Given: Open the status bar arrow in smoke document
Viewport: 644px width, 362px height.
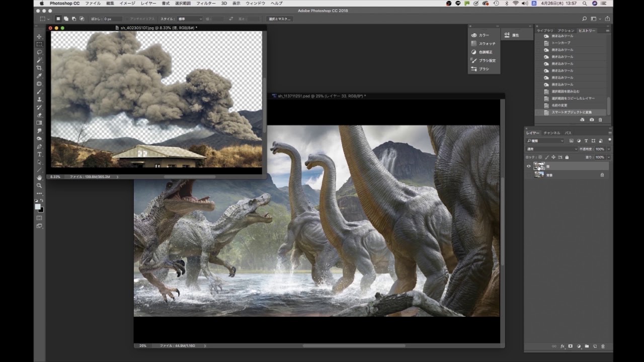Looking at the screenshot, I should [117, 177].
